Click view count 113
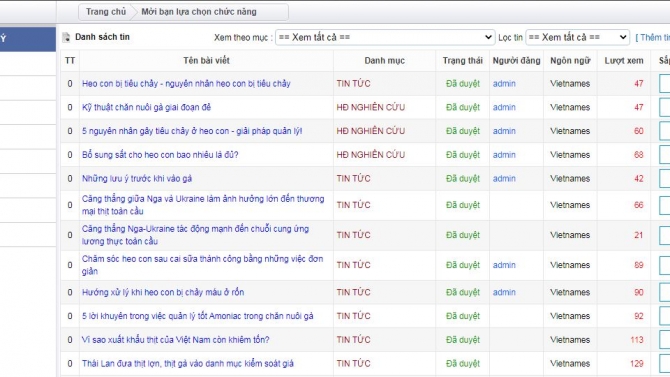This screenshot has width=670, height=377. point(637,340)
